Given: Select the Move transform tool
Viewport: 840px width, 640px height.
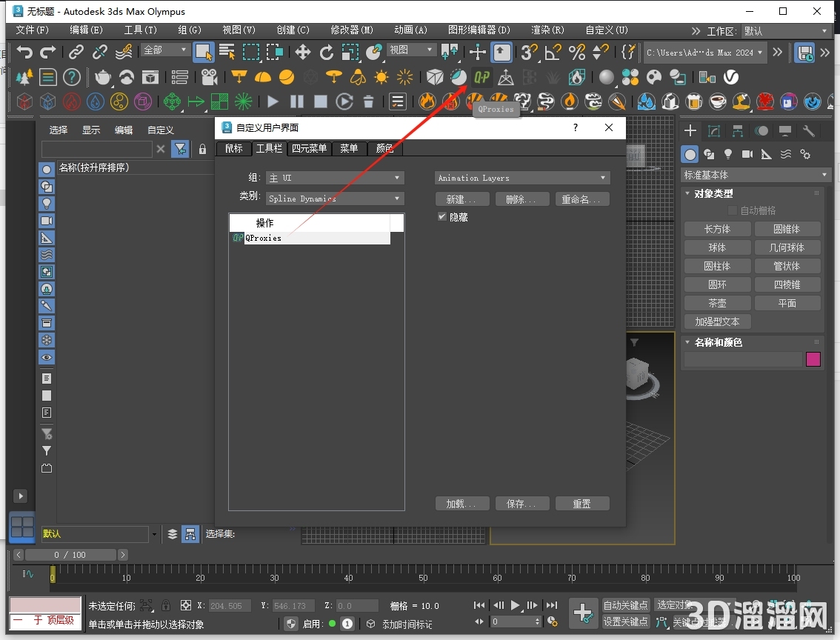Looking at the screenshot, I should (x=303, y=52).
